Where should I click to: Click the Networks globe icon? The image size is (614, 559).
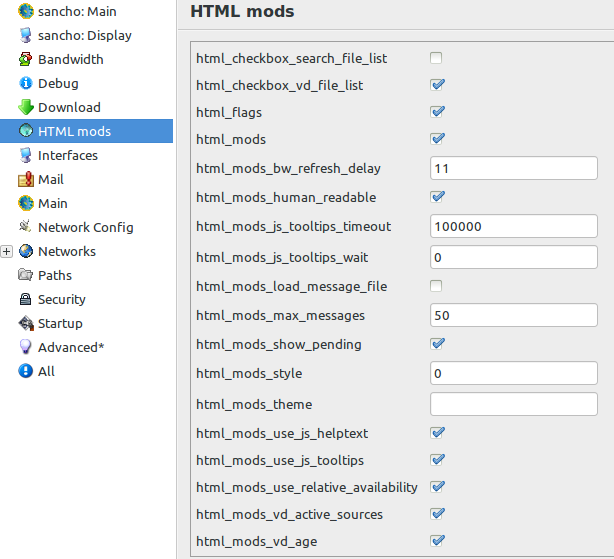(26, 251)
